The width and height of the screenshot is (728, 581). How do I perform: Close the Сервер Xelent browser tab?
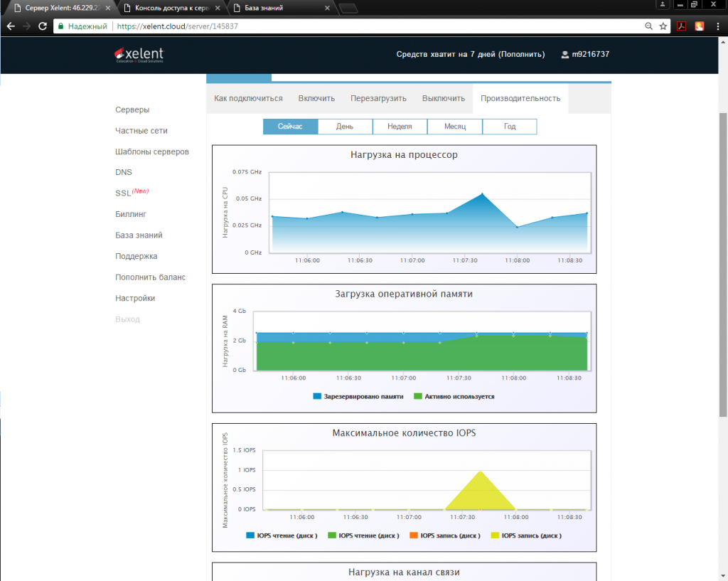coord(108,8)
